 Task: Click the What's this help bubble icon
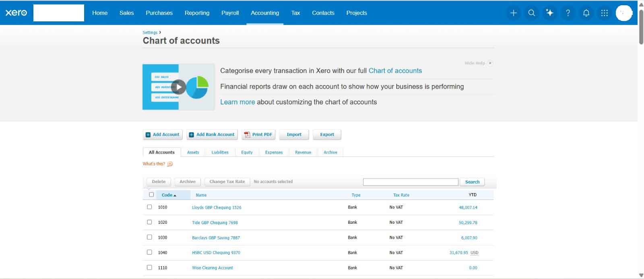tap(170, 164)
